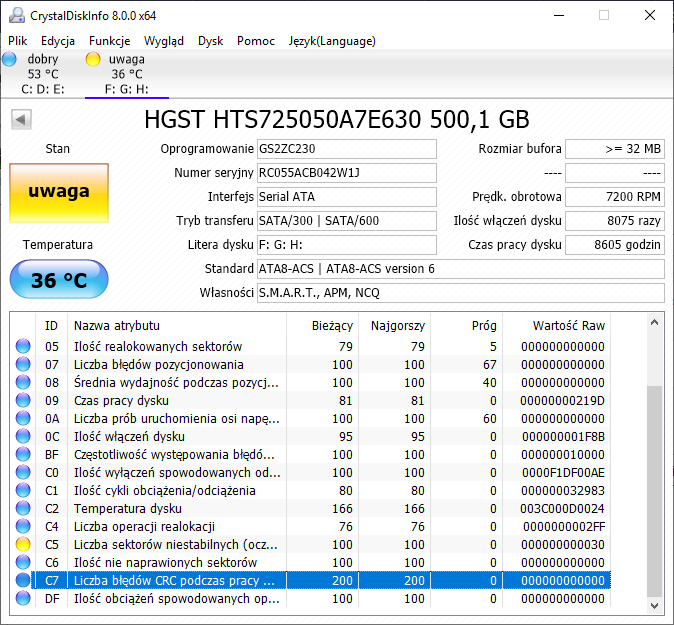The image size is (674, 625).
Task: Click the Nazwa atrybutu column header
Action: 177,326
